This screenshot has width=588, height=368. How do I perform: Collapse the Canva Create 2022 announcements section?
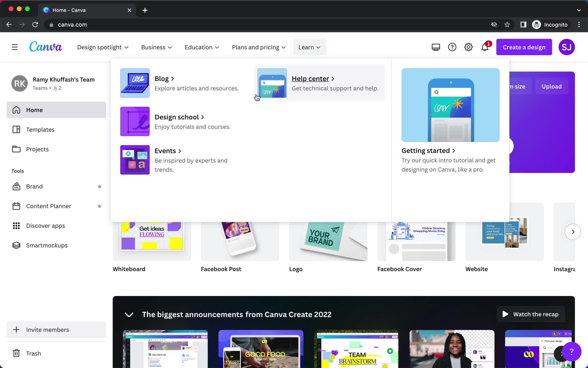(129, 315)
